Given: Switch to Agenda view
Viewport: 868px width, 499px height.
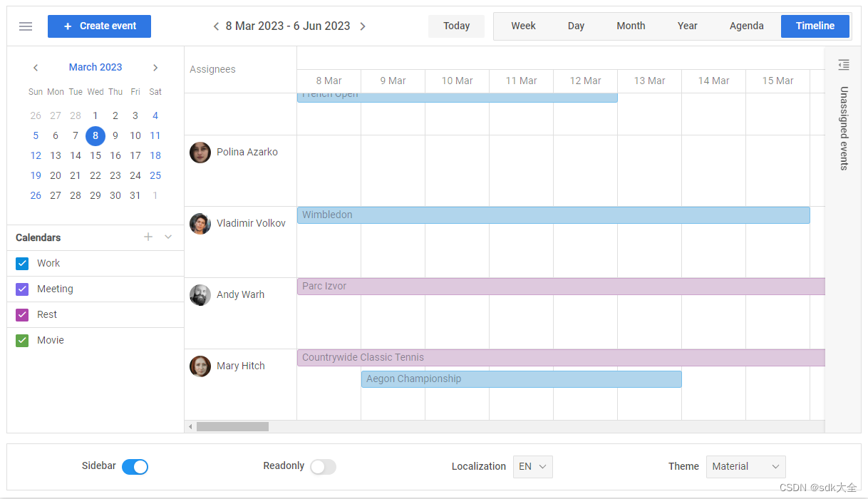Looking at the screenshot, I should click(x=746, y=26).
